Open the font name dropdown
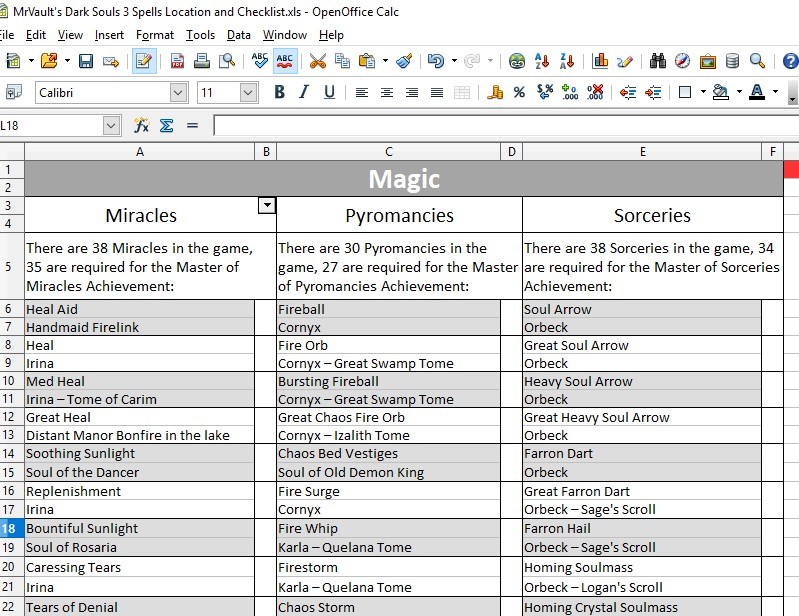Screen dimensions: 799x616 [178, 93]
